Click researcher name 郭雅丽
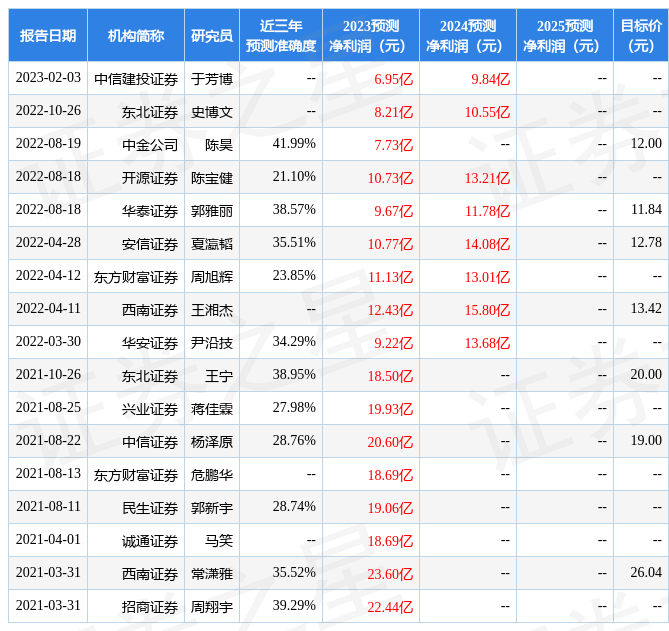 (212, 211)
